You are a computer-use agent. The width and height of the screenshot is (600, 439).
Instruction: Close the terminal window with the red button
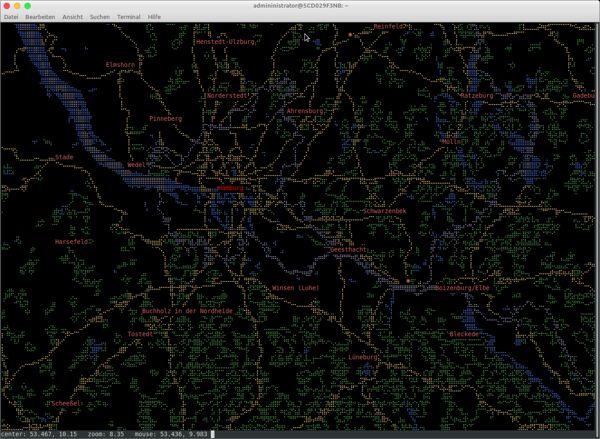[x=7, y=6]
